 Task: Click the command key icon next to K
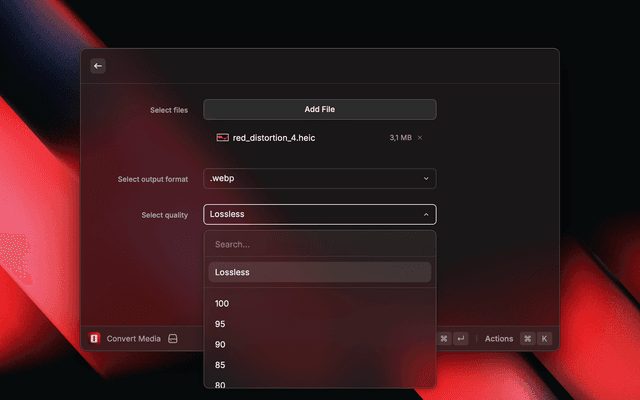pyautogui.click(x=527, y=338)
